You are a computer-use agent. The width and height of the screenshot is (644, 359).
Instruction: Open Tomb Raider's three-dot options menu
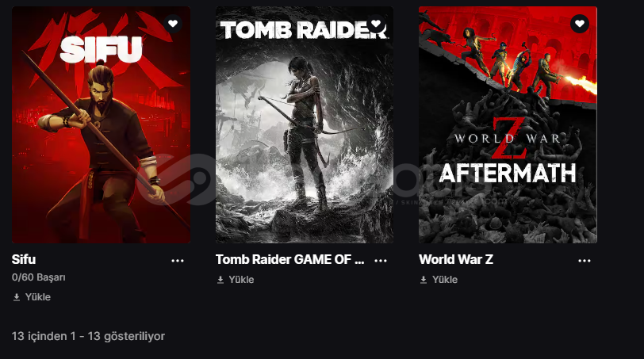tap(381, 261)
